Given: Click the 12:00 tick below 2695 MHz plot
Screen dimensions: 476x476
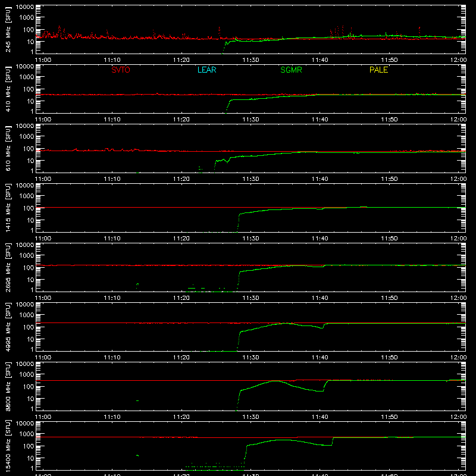Looking at the screenshot, I should tap(458, 298).
